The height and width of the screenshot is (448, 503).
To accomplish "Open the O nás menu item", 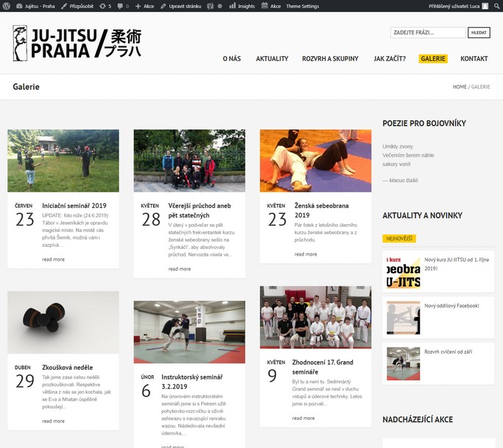I will (231, 59).
